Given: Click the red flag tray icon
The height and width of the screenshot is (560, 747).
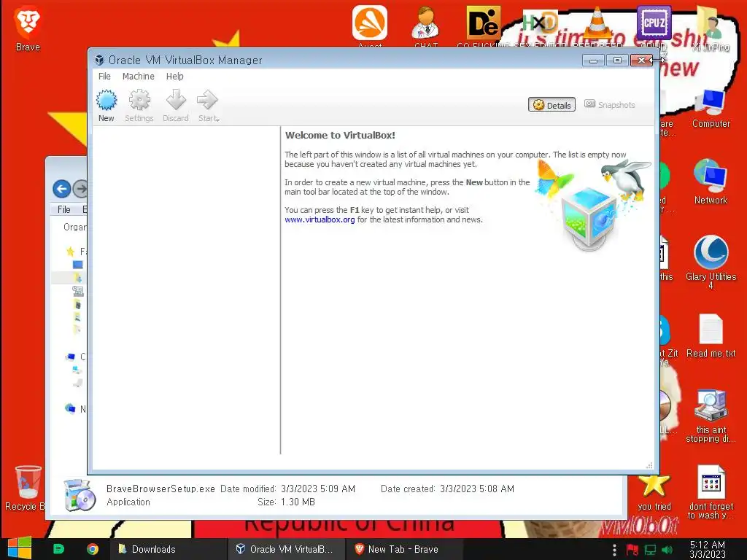Looking at the screenshot, I should (632, 550).
